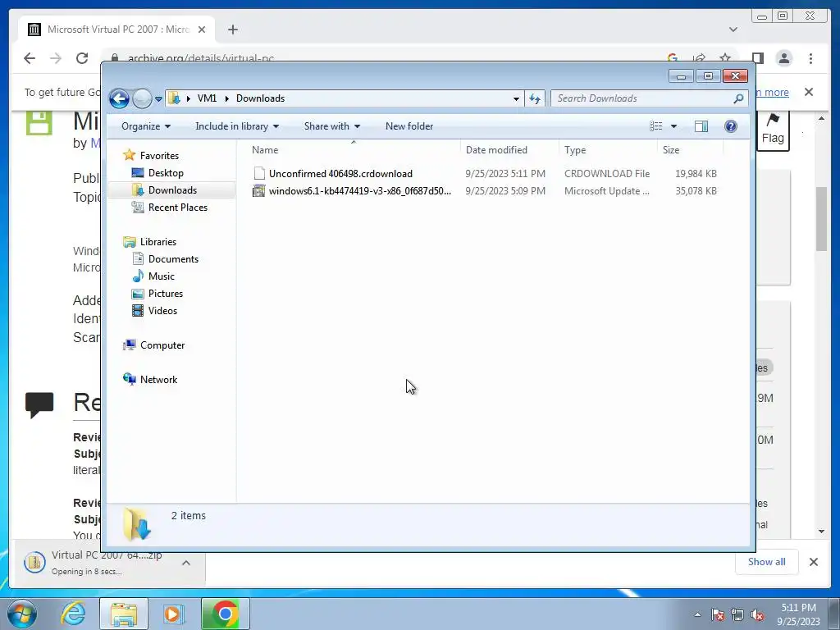This screenshot has width=840, height=630.
Task: Select Libraries in the navigation pane
Action: [157, 242]
